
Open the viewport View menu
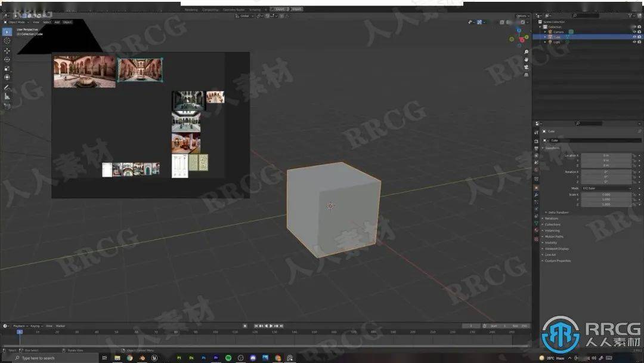tap(36, 22)
